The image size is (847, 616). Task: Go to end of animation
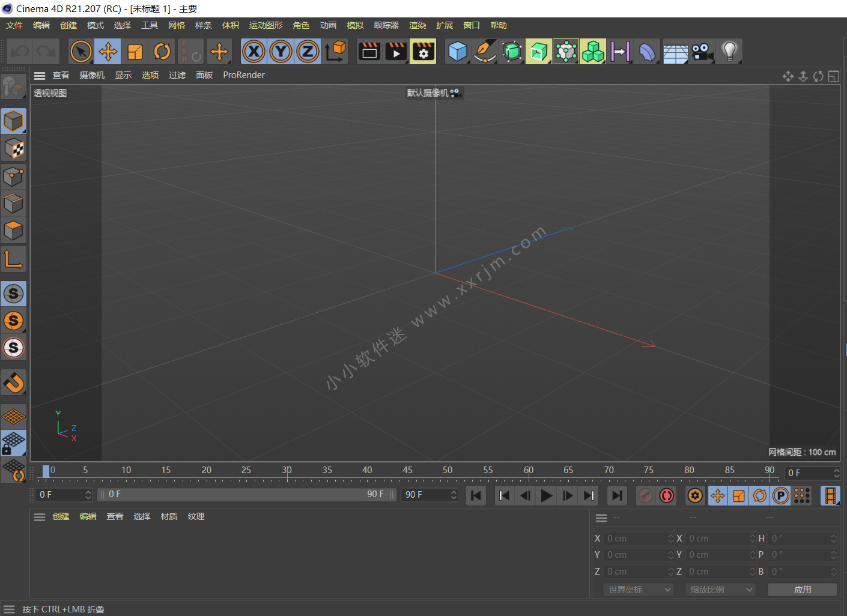pos(617,495)
